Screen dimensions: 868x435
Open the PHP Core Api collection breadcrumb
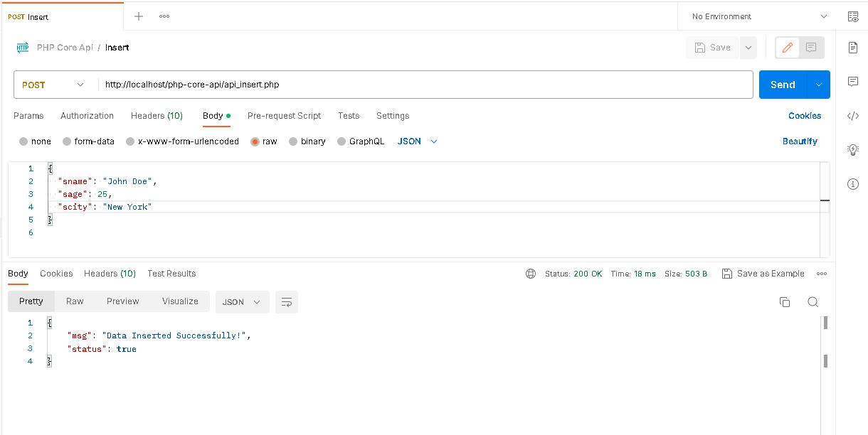pyautogui.click(x=65, y=48)
